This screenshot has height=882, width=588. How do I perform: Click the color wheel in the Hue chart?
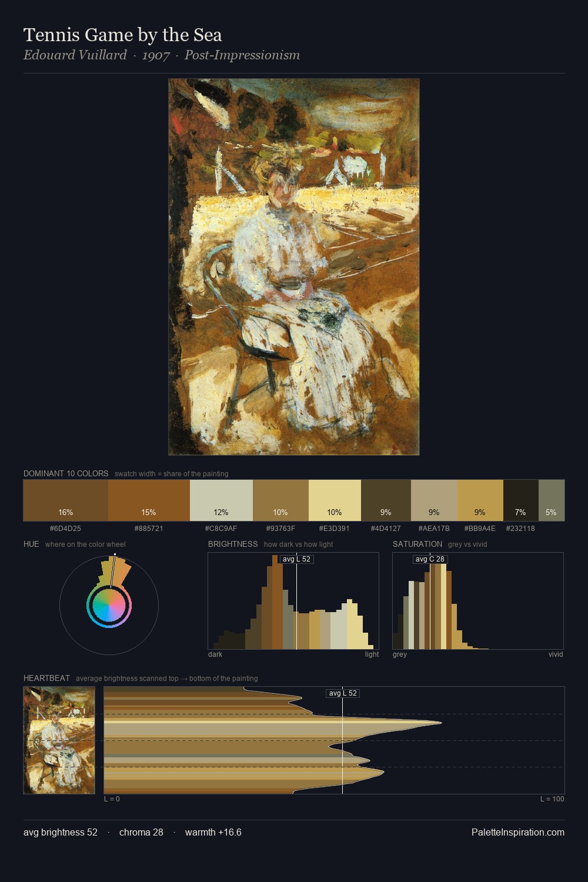(109, 606)
